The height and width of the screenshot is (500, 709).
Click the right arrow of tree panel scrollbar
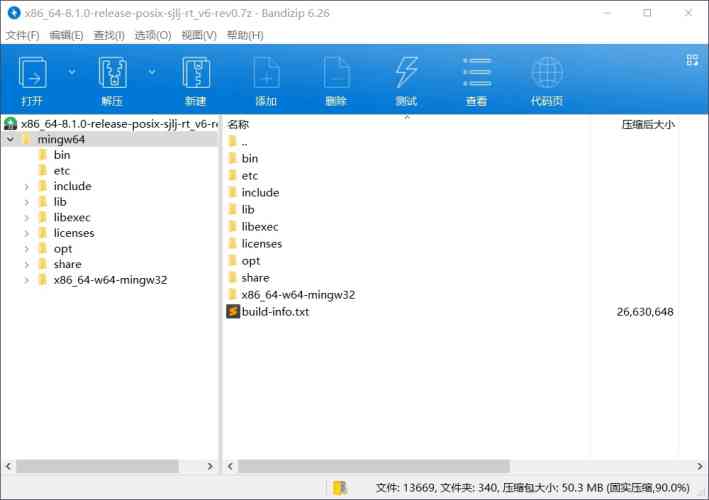[210, 466]
